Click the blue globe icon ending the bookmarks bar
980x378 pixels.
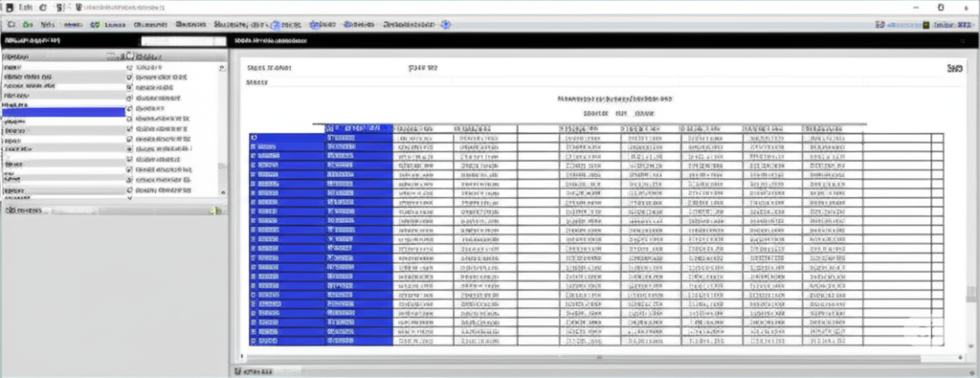point(445,24)
